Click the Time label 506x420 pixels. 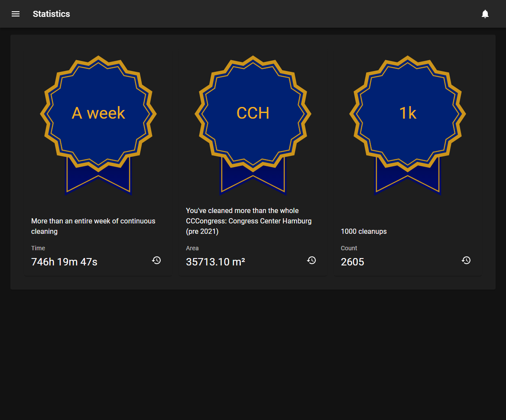tap(38, 248)
